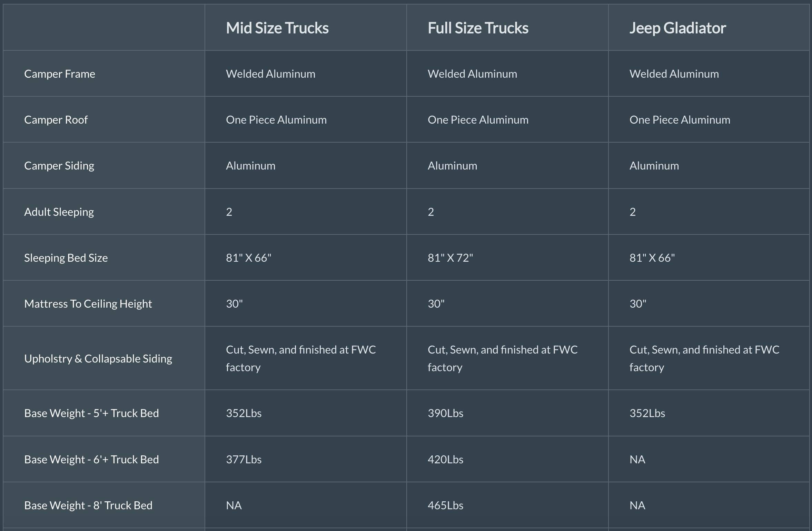Select Upholstry & Collapsable Siding label

click(x=98, y=358)
